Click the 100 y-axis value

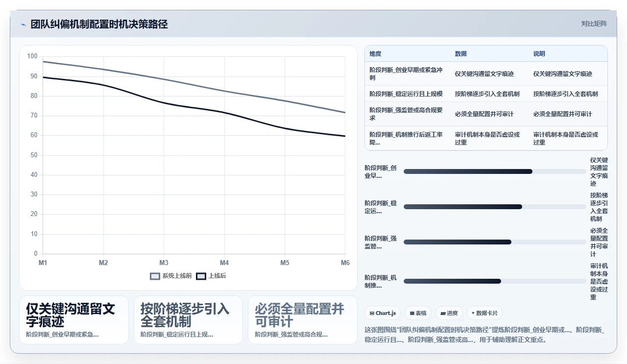32,56
